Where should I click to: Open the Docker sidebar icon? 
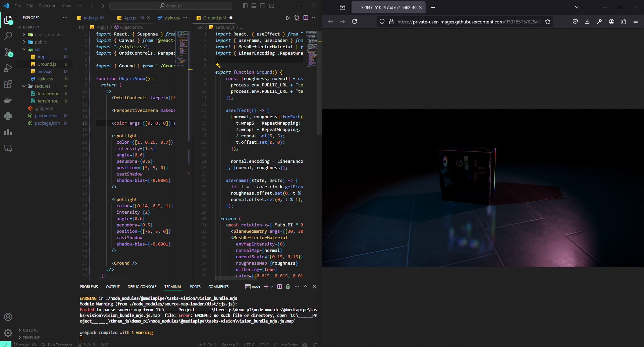click(x=8, y=100)
